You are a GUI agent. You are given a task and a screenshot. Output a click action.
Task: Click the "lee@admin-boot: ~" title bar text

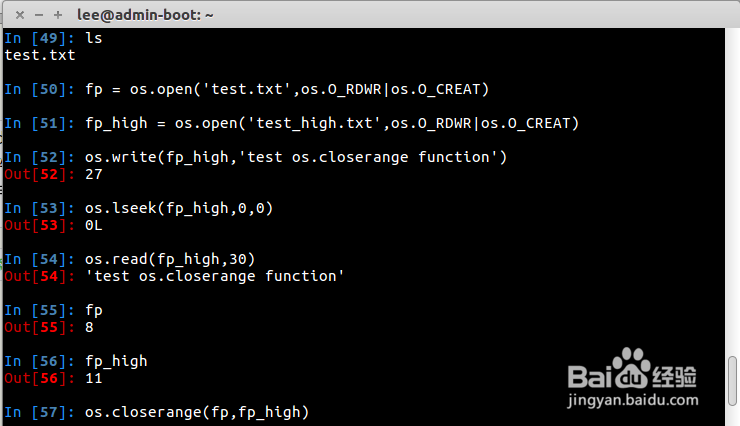[x=145, y=15]
